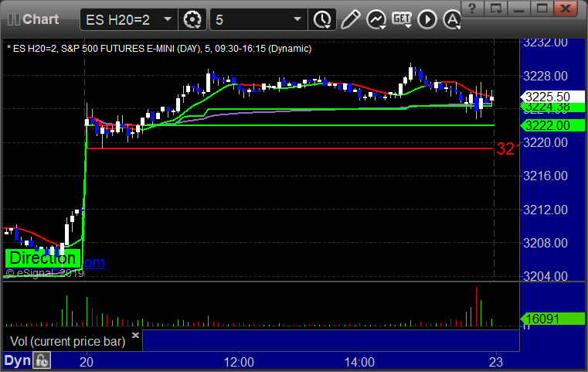Remove the Vol study with its X
Image resolution: width=588 pixels, height=372 pixels.
135,335
